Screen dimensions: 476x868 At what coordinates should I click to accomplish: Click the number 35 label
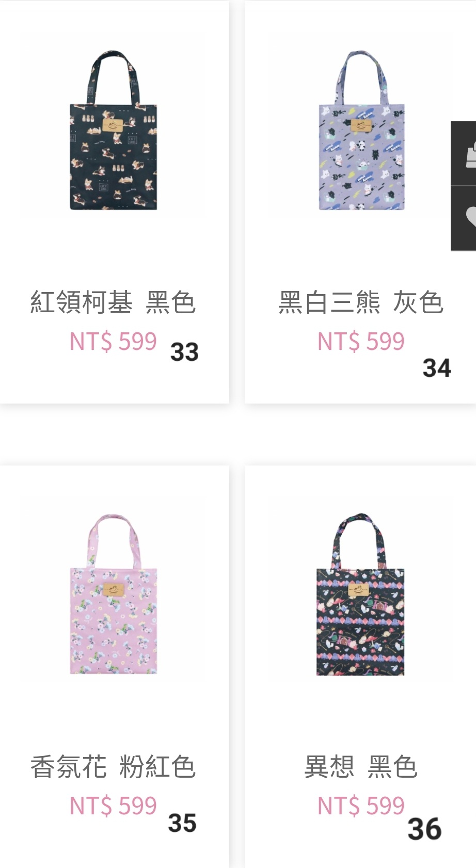(182, 823)
